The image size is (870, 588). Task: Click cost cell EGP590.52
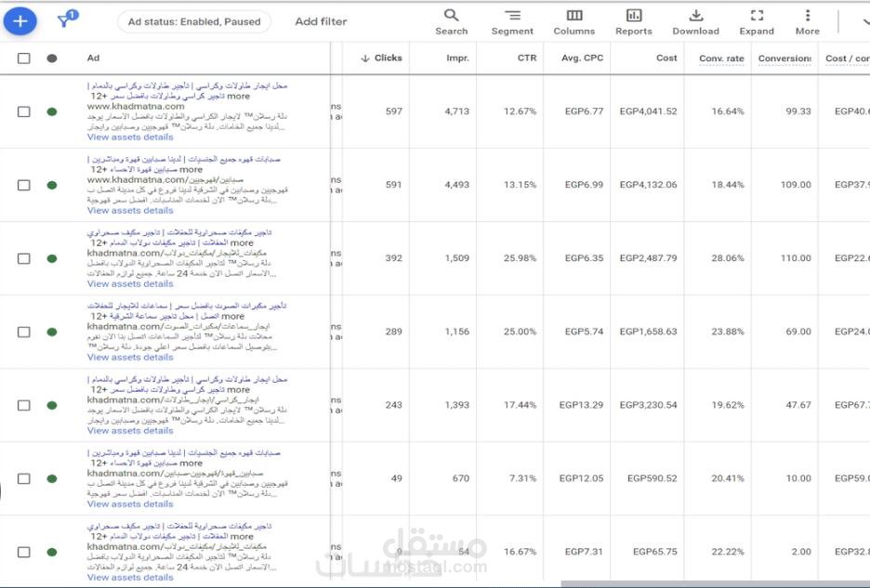tap(652, 478)
